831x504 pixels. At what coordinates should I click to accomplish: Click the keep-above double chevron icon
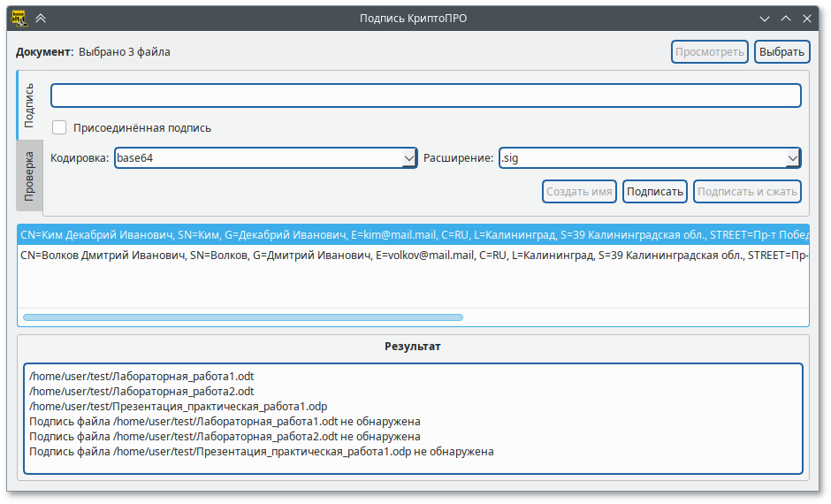[x=41, y=18]
